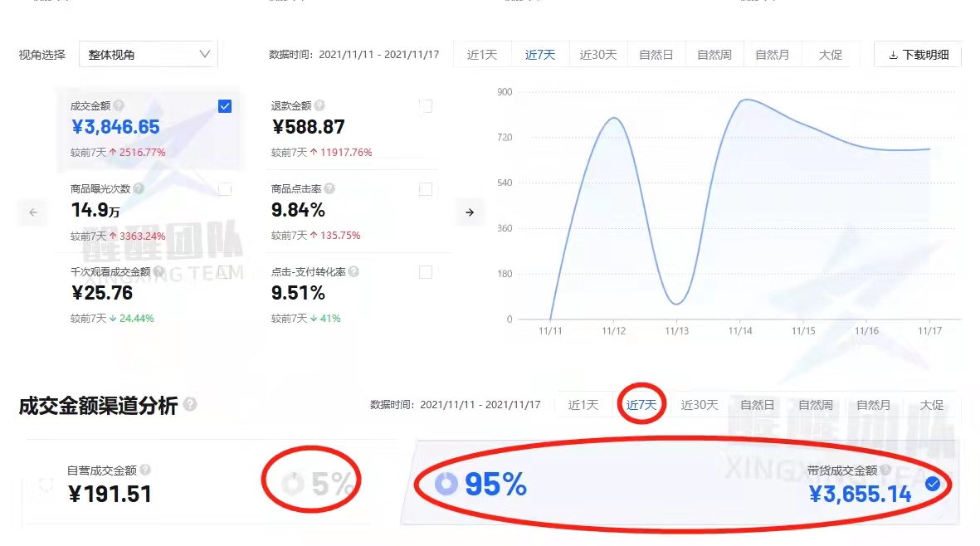
Task: Select the 自然周 tab in the top date bar
Action: point(714,54)
